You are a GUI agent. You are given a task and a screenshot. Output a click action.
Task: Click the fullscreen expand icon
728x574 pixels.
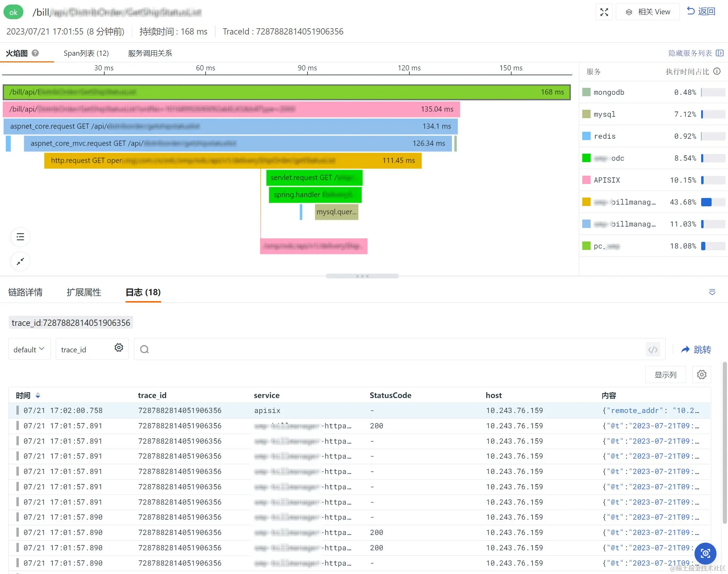(x=604, y=12)
